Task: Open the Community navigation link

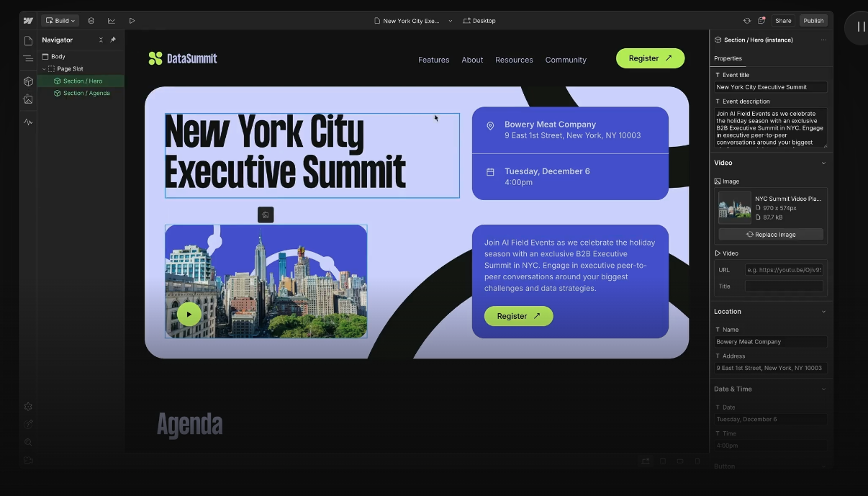Action: [x=566, y=60]
